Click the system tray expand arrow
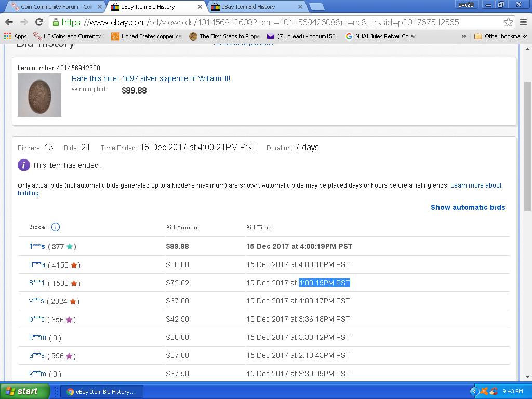The width and height of the screenshot is (532, 399). click(474, 392)
